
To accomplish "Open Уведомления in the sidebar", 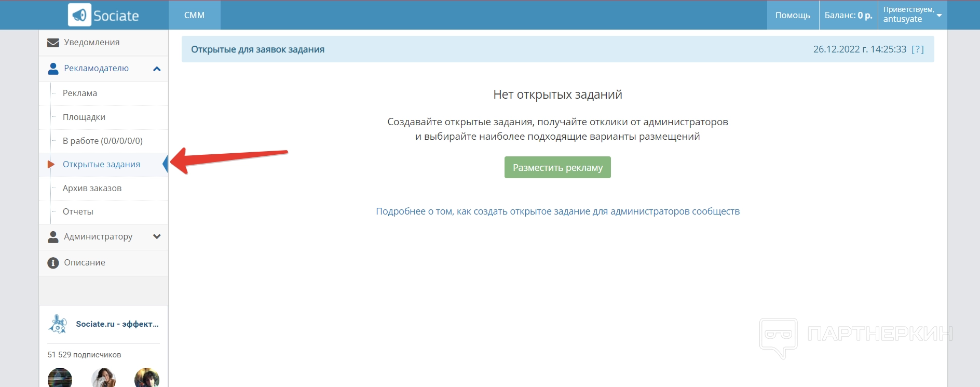I will pyautogui.click(x=103, y=43).
